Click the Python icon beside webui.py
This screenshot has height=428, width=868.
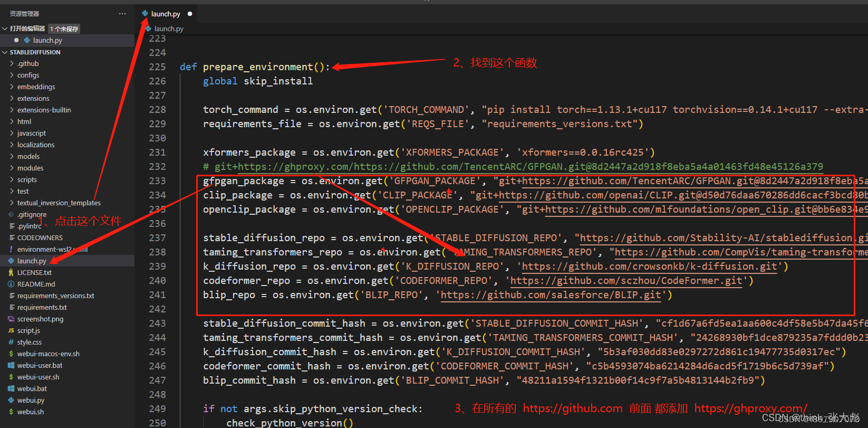11,400
